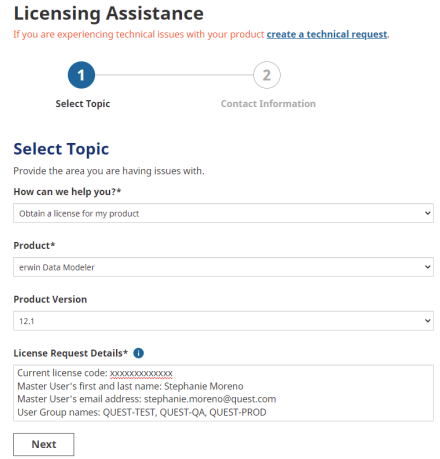Click the chevron arrow on Product Version dropdown
The height and width of the screenshot is (459, 440).
[427, 321]
